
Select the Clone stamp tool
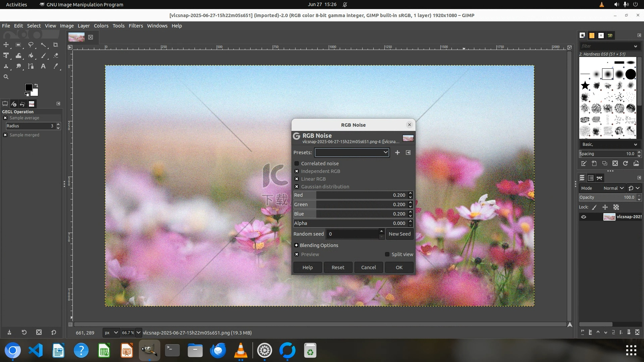pyautogui.click(x=6, y=66)
